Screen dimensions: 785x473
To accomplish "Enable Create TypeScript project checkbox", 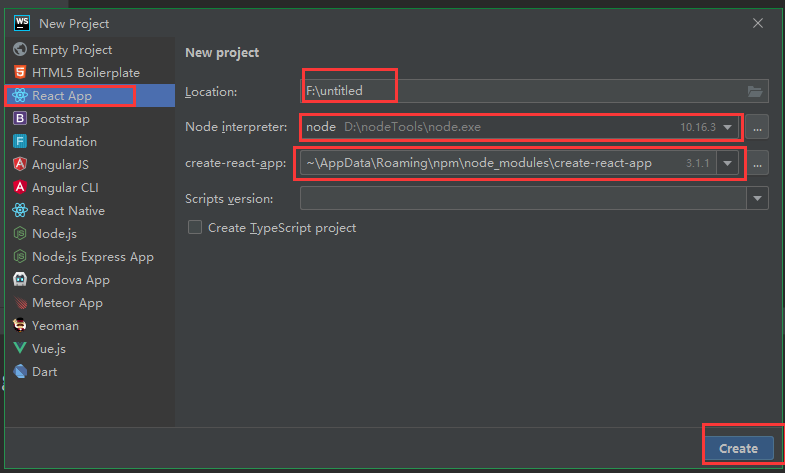I will tap(195, 227).
